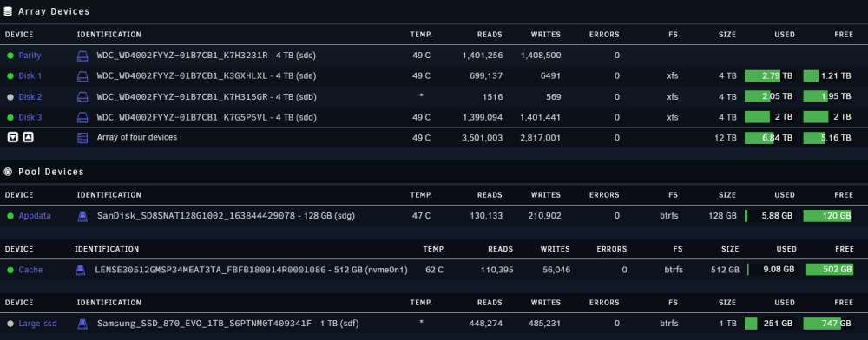
Task: Click the Large-ssd Samsung device icon
Action: click(x=82, y=324)
